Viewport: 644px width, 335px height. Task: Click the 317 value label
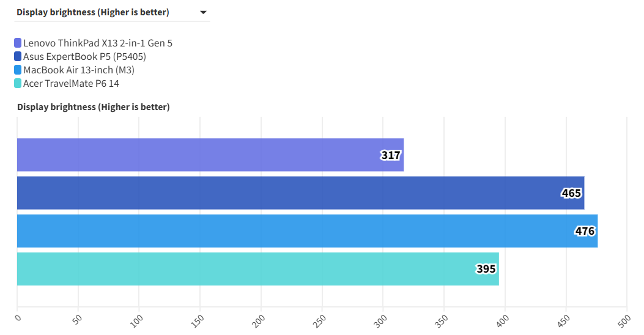(x=391, y=155)
